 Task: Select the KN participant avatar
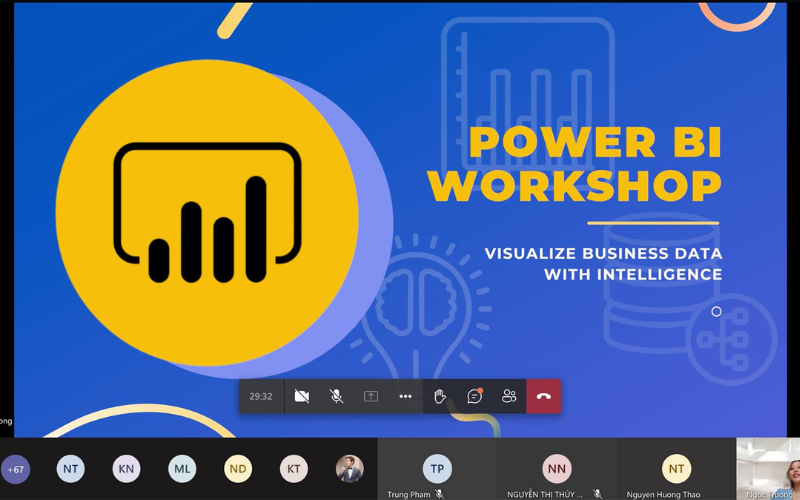pos(126,469)
